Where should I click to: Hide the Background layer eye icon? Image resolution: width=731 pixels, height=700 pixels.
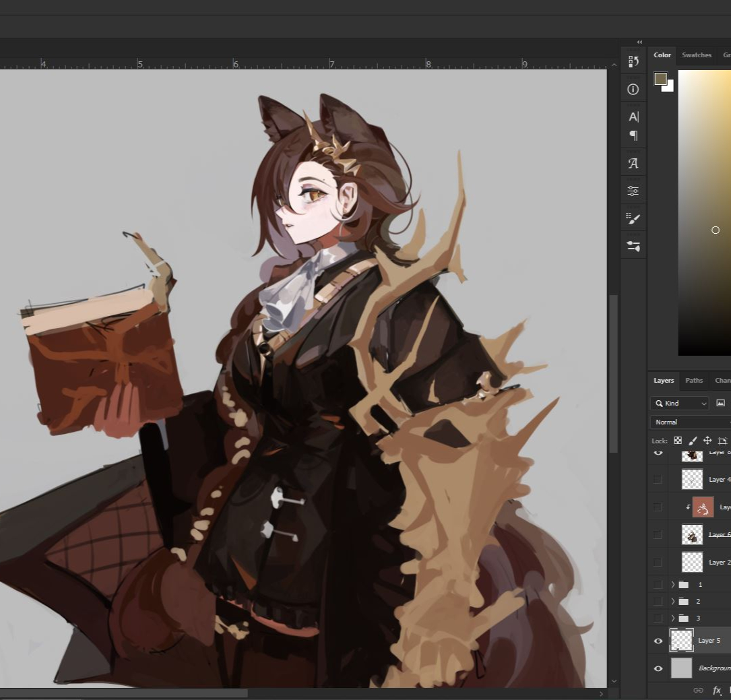(658, 668)
